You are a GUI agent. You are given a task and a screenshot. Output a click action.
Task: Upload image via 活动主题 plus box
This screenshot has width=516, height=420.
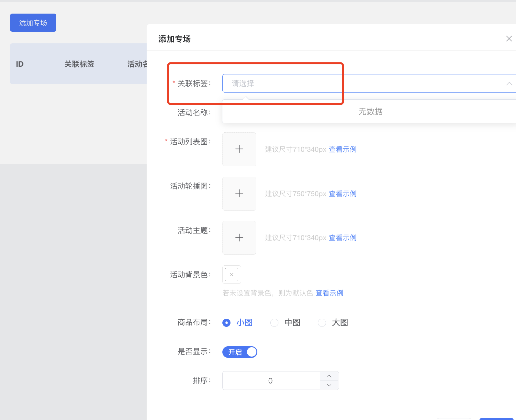(x=239, y=238)
